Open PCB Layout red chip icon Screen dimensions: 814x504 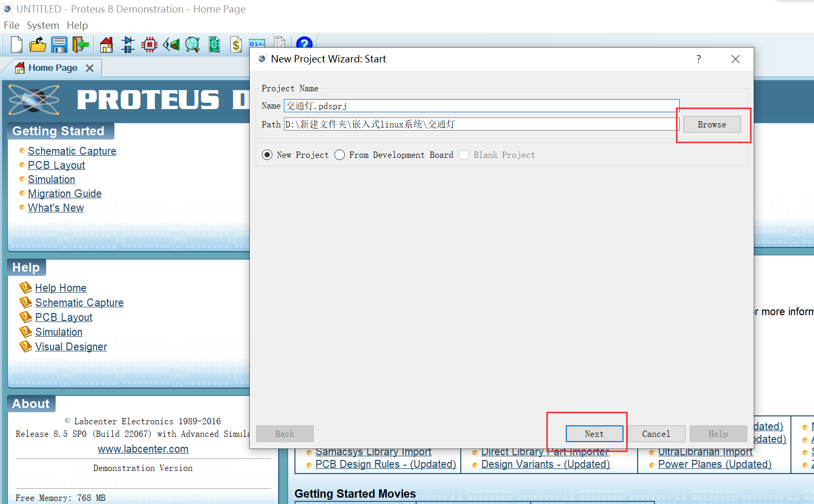click(x=150, y=45)
